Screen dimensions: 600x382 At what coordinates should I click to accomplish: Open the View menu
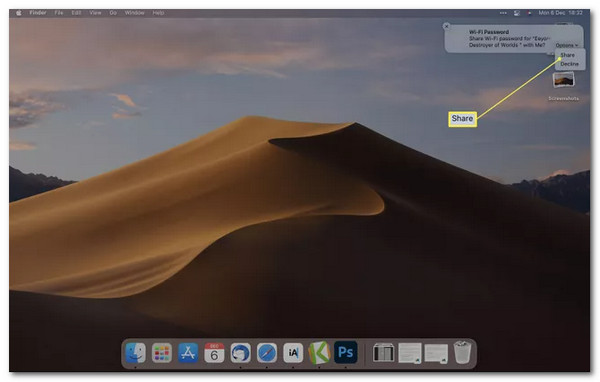pyautogui.click(x=95, y=13)
